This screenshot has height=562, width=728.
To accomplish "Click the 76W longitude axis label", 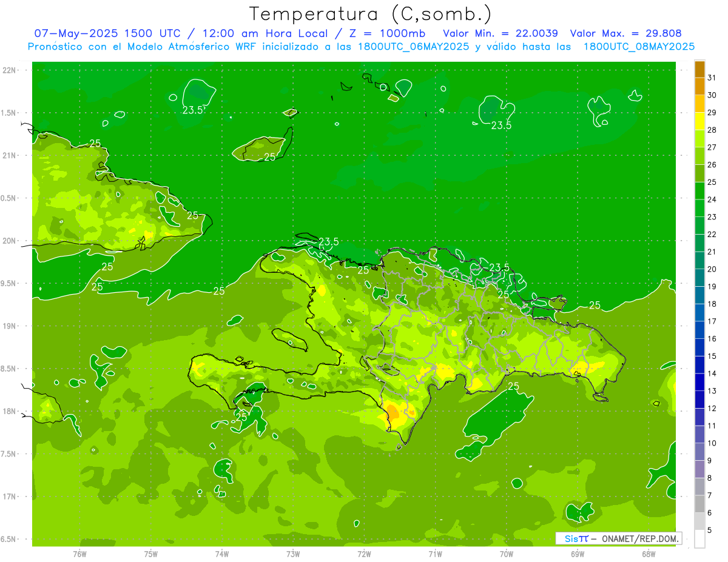I will point(79,554).
